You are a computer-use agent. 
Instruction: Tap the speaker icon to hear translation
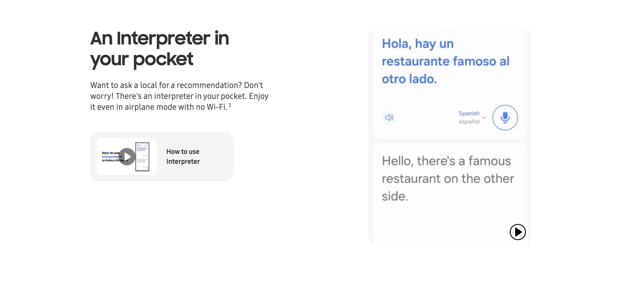[389, 118]
